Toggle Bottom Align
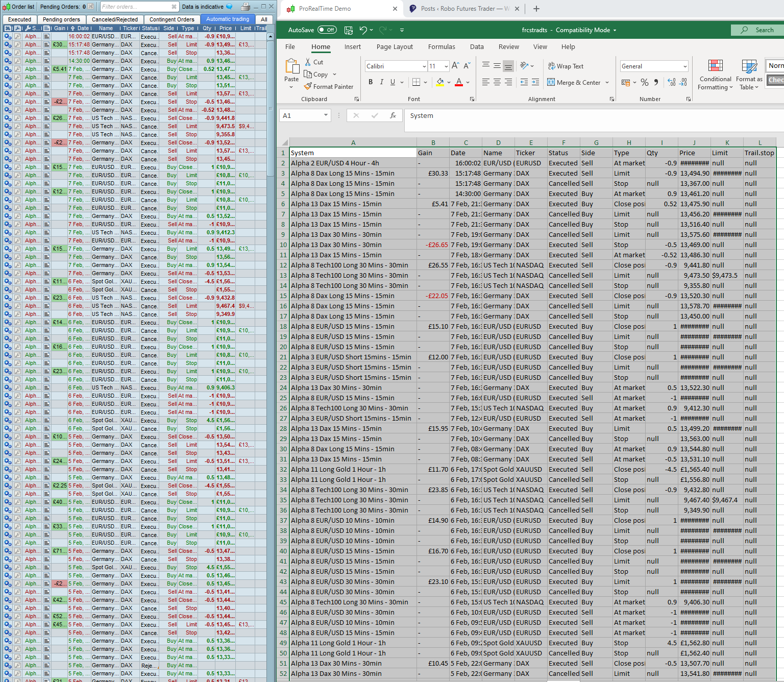Image resolution: width=784 pixels, height=682 pixels. click(x=508, y=66)
